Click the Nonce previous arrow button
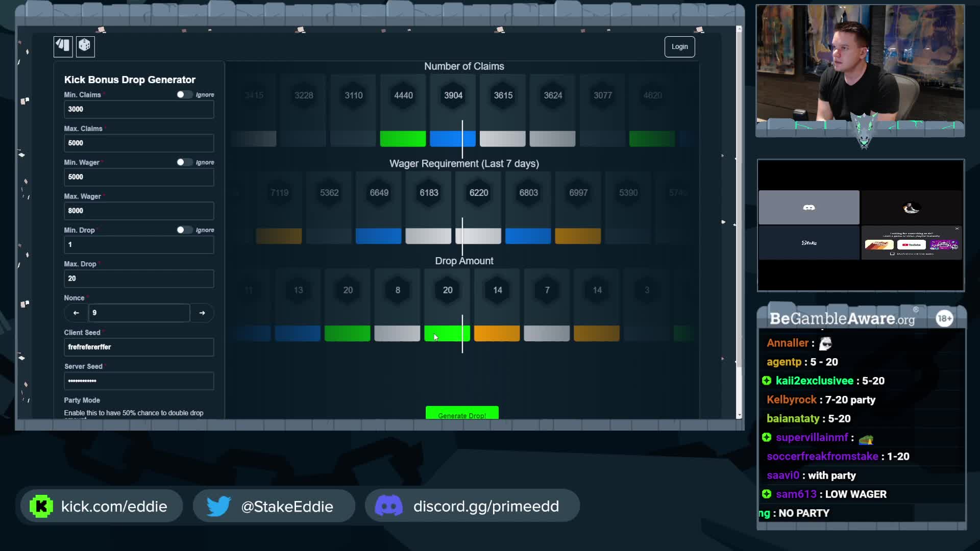The image size is (980, 551). click(76, 313)
